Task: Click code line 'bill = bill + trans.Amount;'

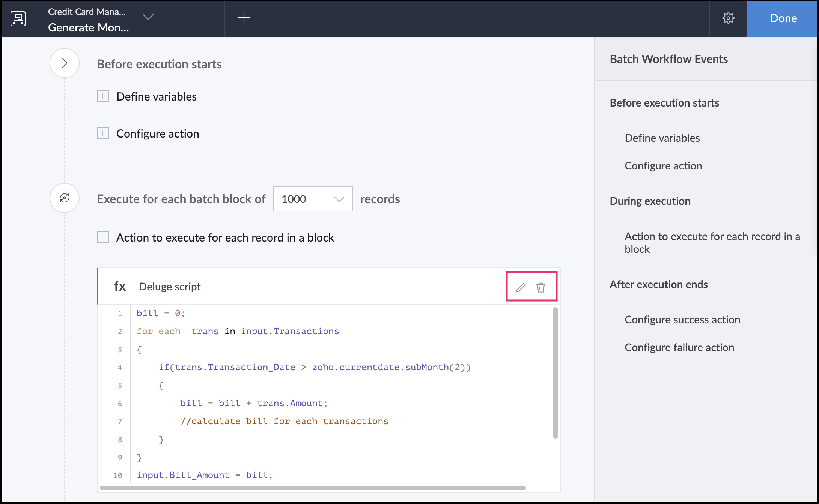Action: coord(254,403)
